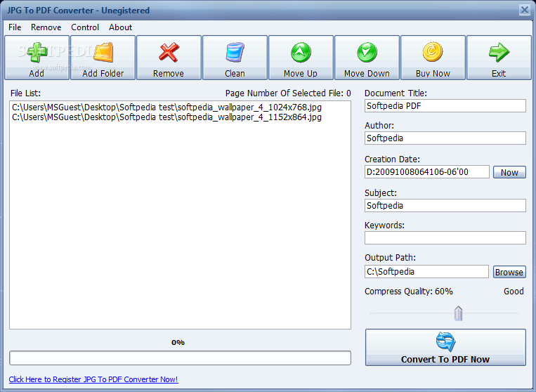Image resolution: width=536 pixels, height=392 pixels.
Task: Click the Compress Quality slider handle
Action: point(459,313)
